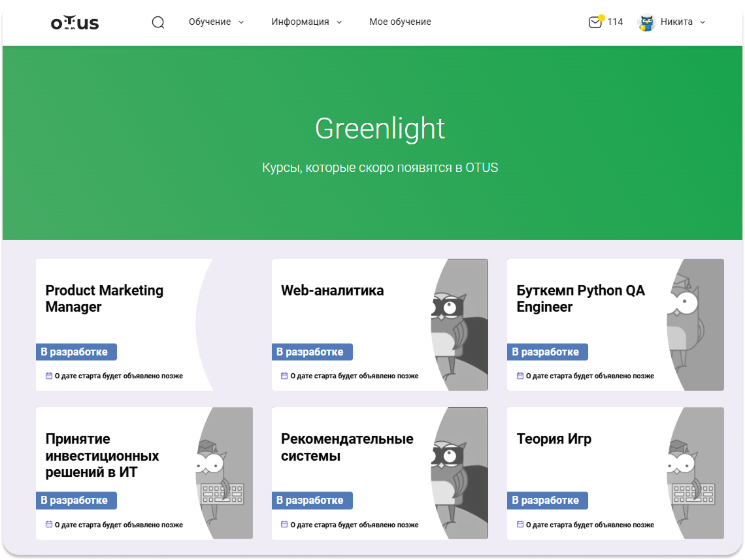Click Никита's owl avatar
This screenshot has height=560, width=745.
(646, 22)
